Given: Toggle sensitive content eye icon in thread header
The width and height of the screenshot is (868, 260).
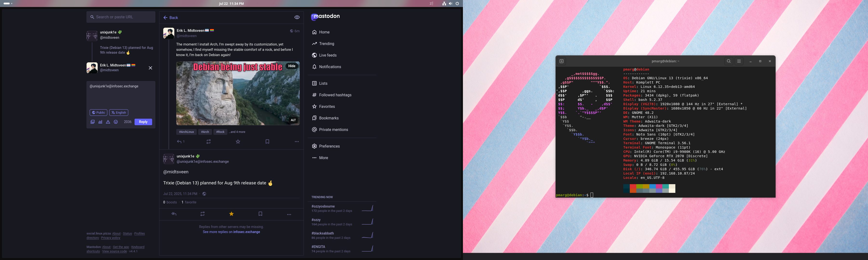Looking at the screenshot, I should tap(297, 18).
